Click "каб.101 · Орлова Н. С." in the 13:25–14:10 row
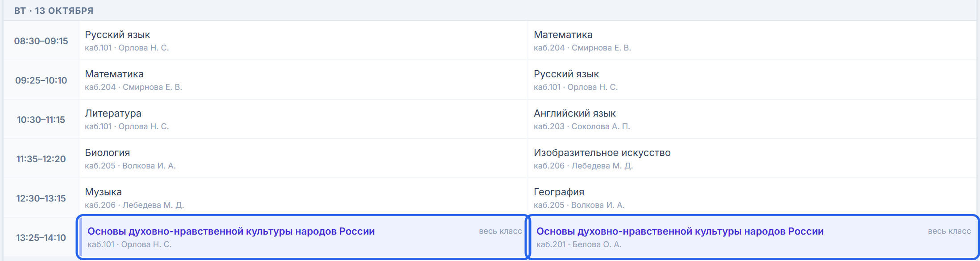The width and height of the screenshot is (980, 261). click(x=129, y=244)
